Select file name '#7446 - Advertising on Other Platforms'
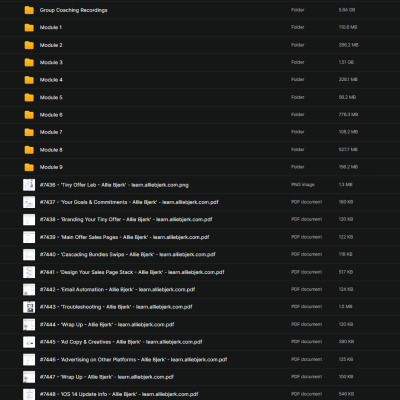The image size is (400, 400). coord(133,359)
